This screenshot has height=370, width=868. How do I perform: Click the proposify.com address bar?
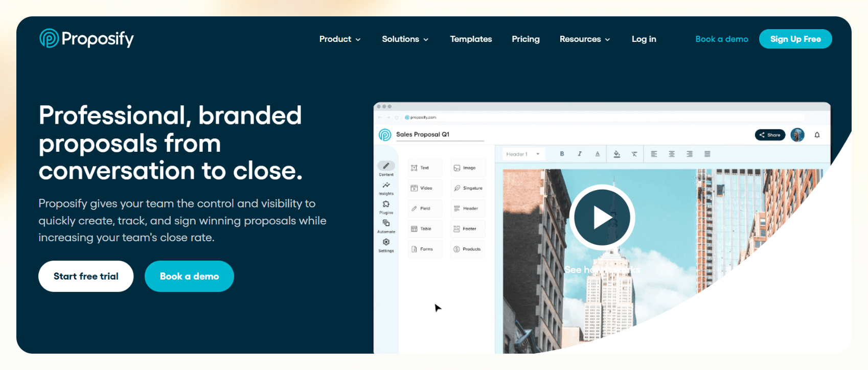pos(603,118)
